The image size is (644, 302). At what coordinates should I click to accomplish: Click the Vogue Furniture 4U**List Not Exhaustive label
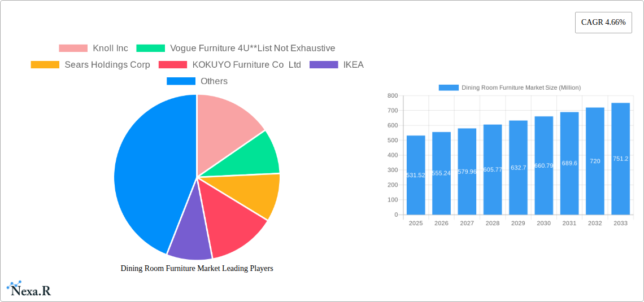(253, 49)
